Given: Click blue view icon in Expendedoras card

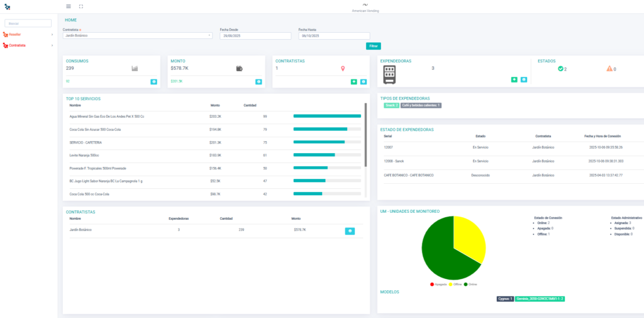Looking at the screenshot, I should [524, 80].
